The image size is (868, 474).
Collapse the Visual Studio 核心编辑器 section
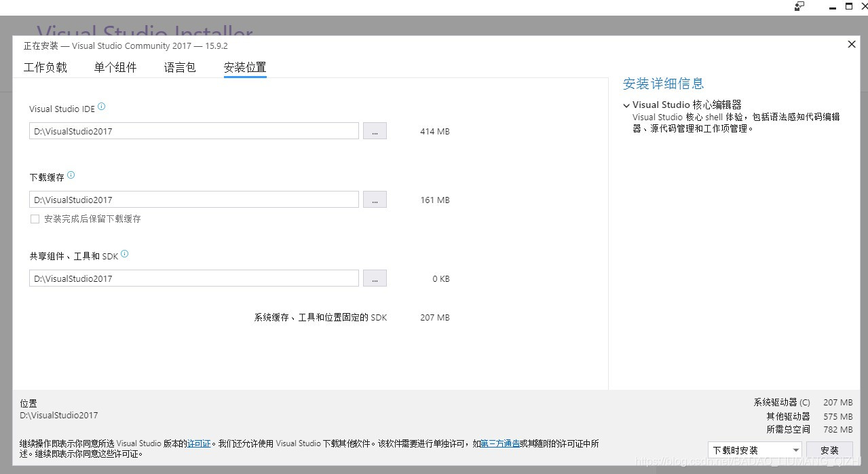coord(626,105)
